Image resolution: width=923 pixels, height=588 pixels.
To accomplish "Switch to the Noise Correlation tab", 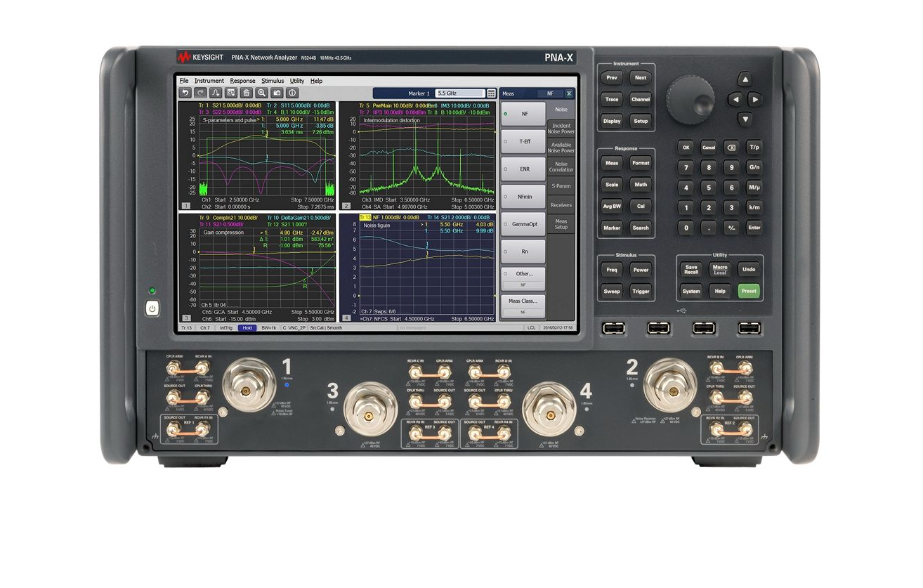I will tap(561, 166).
